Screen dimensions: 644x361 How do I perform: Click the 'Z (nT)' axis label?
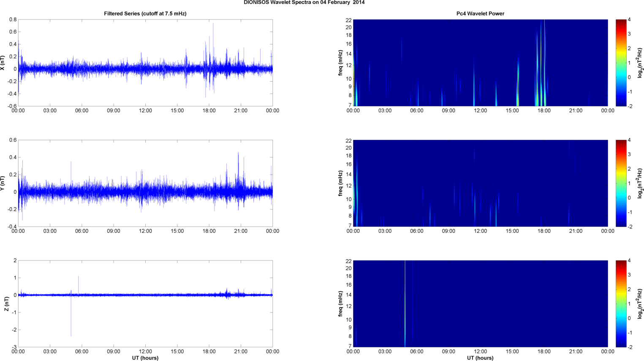(6, 304)
